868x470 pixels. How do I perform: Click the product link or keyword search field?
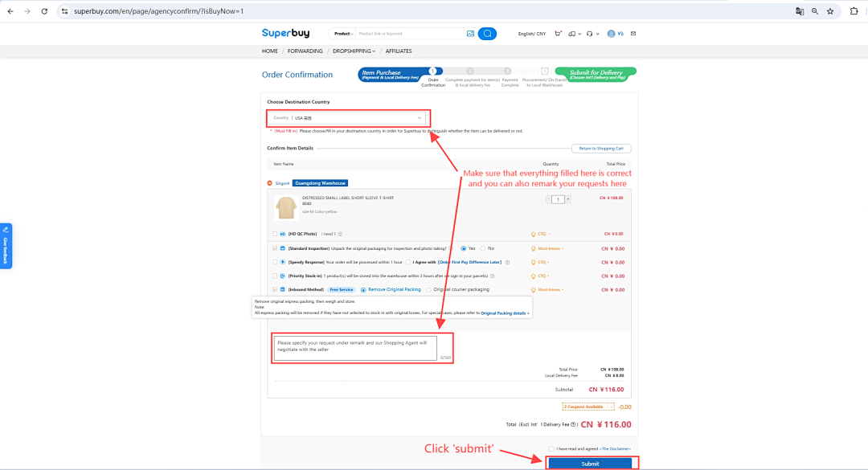(411, 34)
